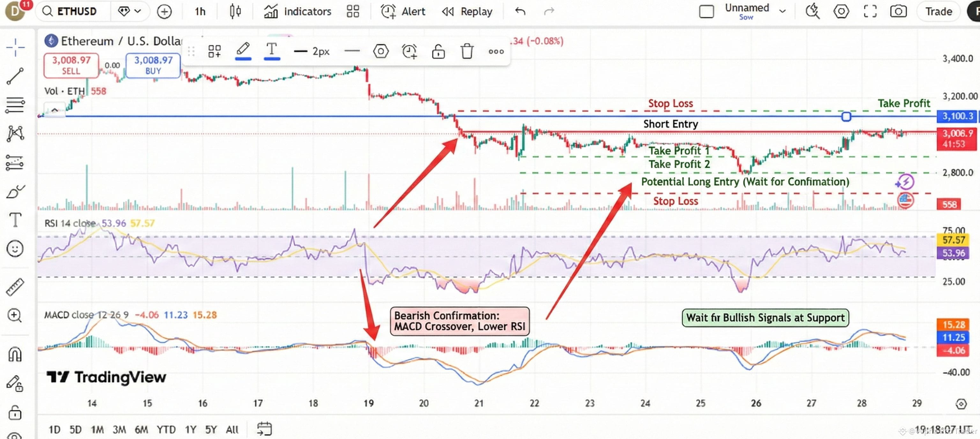Screen dimensions: 980x439
Task: Enter fullscreen mode
Action: tap(870, 11)
